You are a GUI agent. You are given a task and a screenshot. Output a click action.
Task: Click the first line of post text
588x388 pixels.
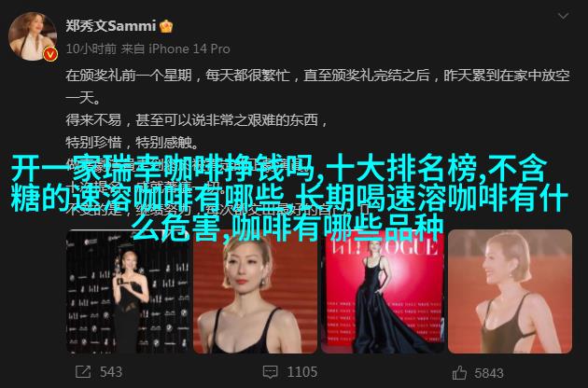coord(317,76)
